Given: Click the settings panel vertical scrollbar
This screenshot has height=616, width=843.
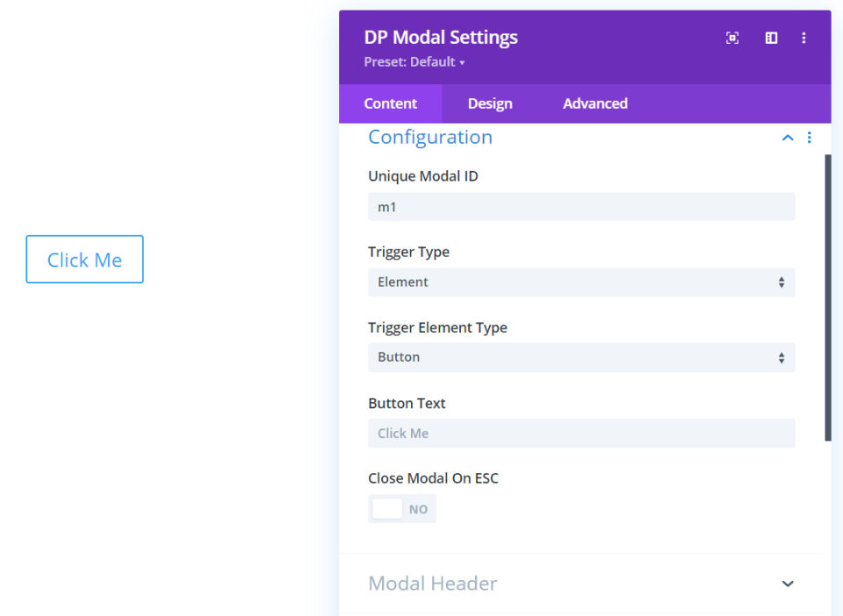Looking at the screenshot, I should coord(827,298).
